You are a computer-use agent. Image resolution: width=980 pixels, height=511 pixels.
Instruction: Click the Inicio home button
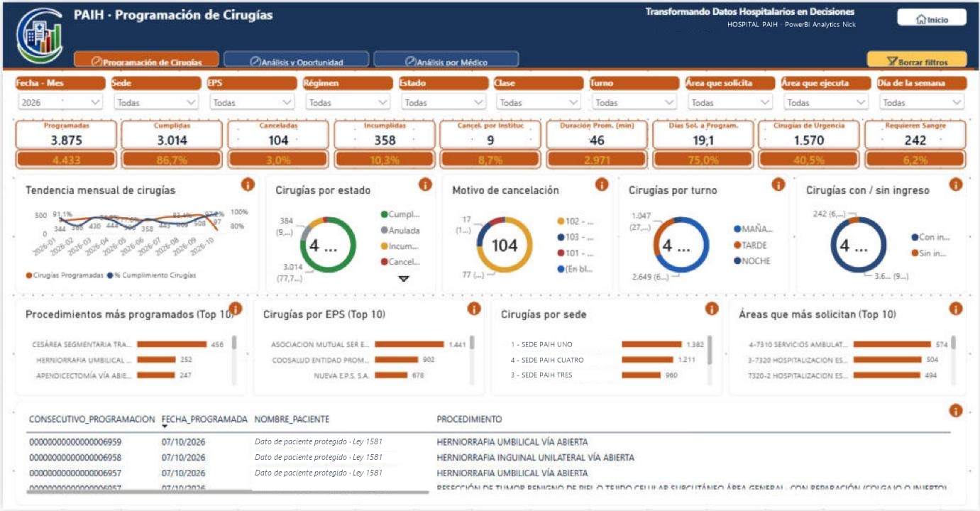pos(932,19)
